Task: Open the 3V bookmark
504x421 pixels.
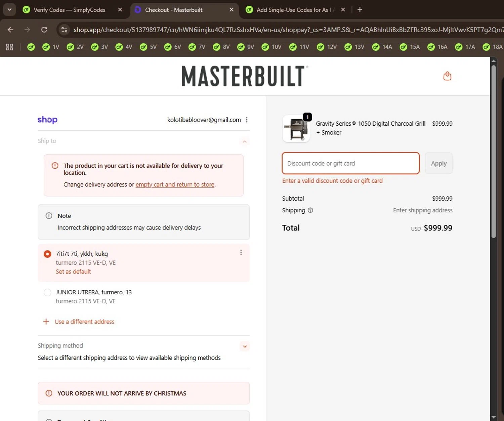Action: point(99,47)
